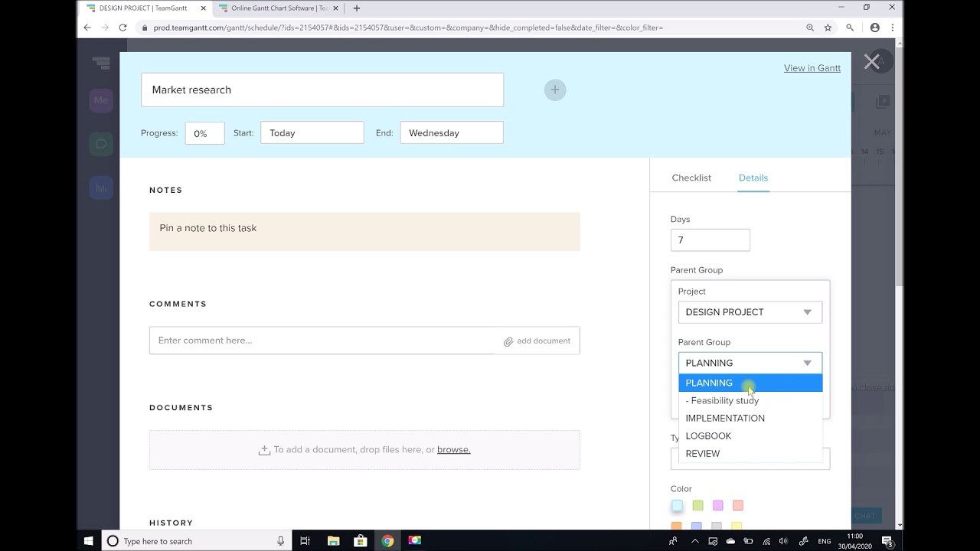The width and height of the screenshot is (980, 551).
Task: Open a new browser tab
Action: pyautogui.click(x=357, y=8)
